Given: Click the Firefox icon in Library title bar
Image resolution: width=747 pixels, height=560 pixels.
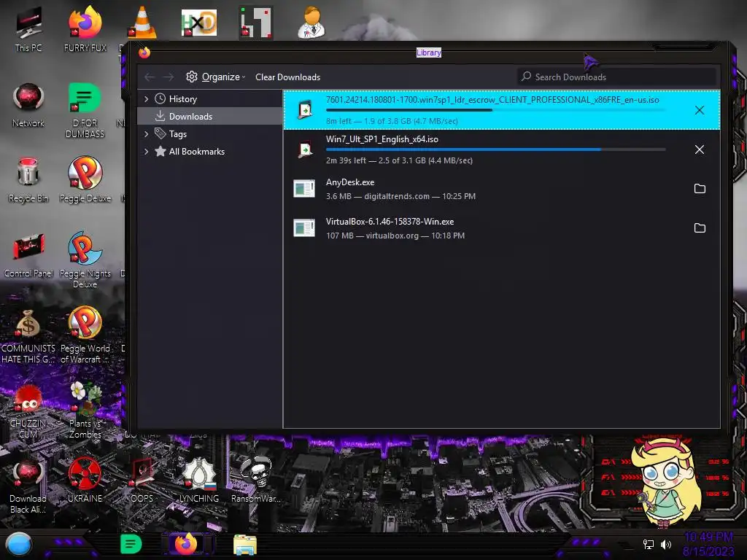Looking at the screenshot, I should coord(144,52).
